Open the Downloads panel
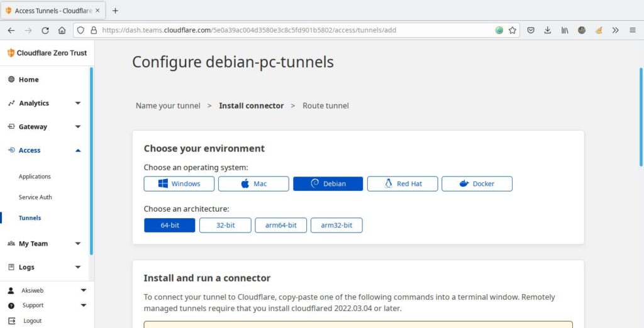The height and width of the screenshot is (328, 644). coord(548,30)
